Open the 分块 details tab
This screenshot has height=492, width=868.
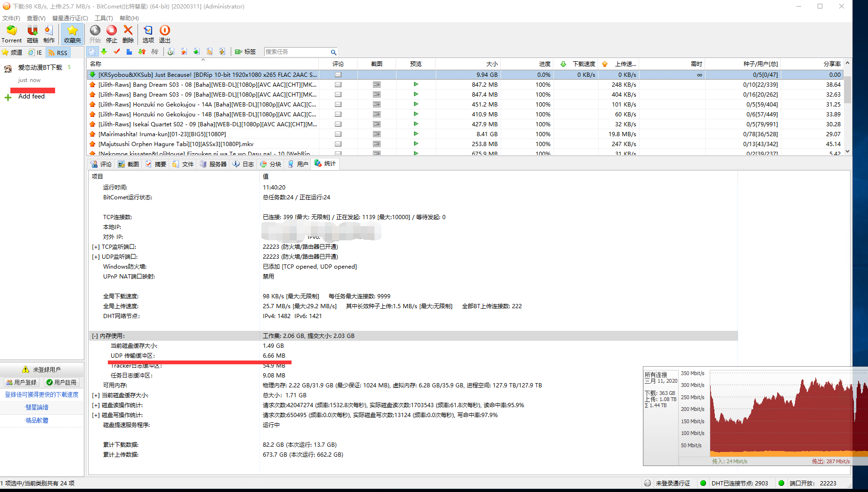[271, 164]
